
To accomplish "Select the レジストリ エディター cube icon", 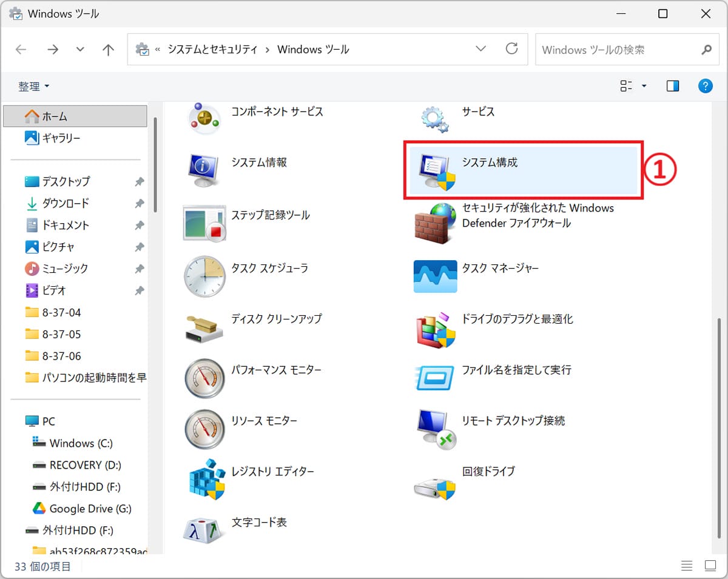I will (x=206, y=480).
